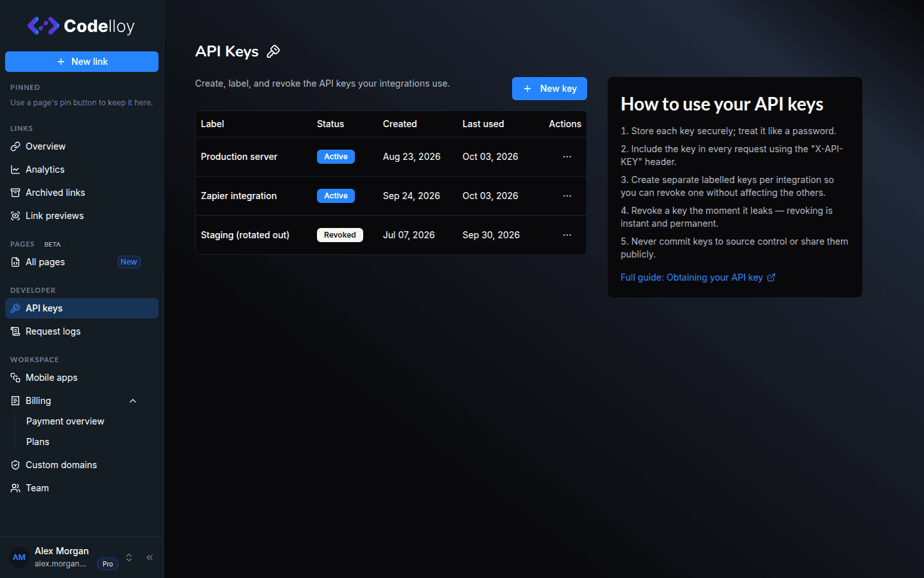Viewport: 924px width, 578px height.
Task: Select the Production server label
Action: (239, 157)
